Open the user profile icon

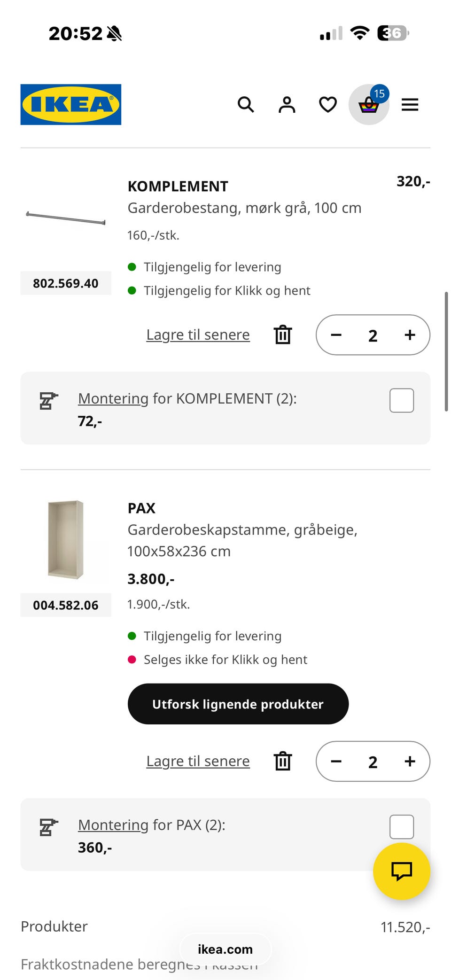[x=287, y=104]
